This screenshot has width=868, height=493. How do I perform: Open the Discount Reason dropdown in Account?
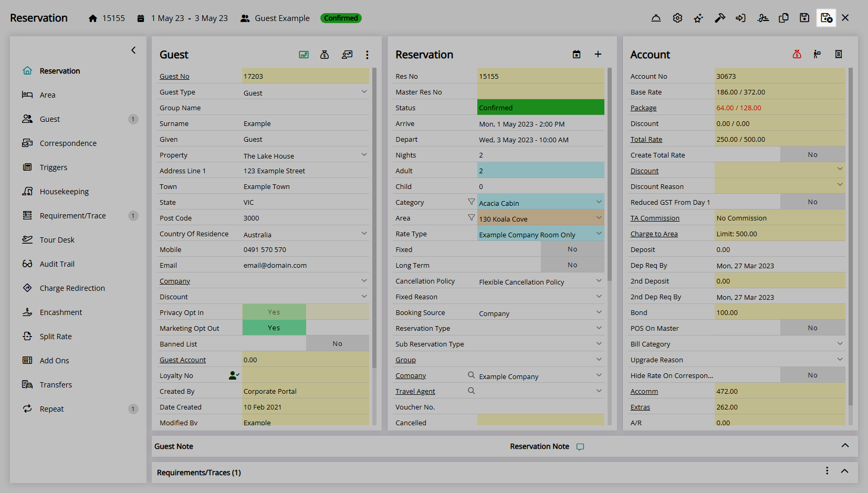(780, 186)
